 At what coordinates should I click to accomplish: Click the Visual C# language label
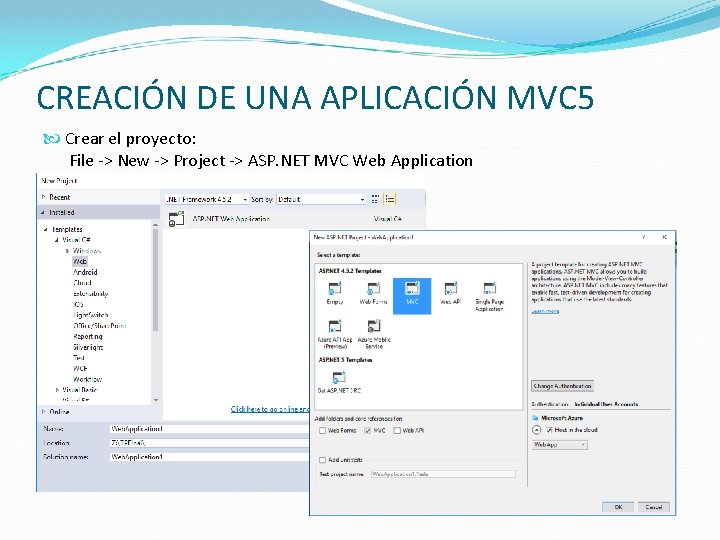(388, 219)
